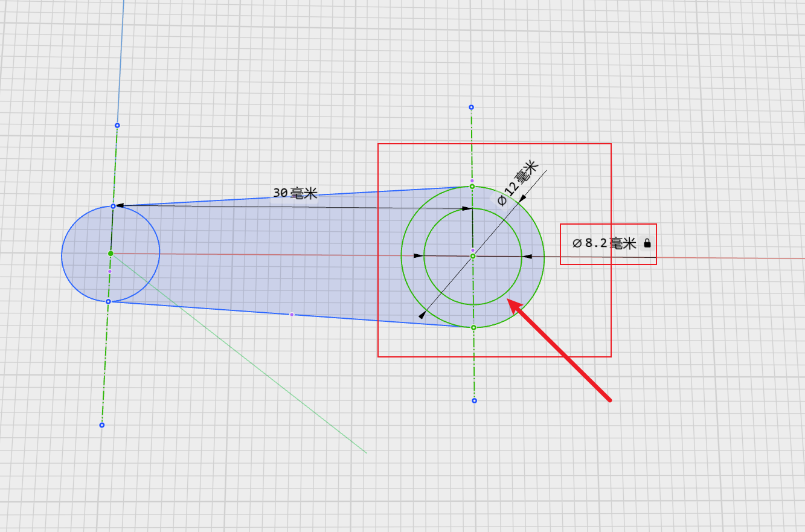
Task: Select the ⌀8.2 毫米 diameter dimension label
Action: [604, 243]
